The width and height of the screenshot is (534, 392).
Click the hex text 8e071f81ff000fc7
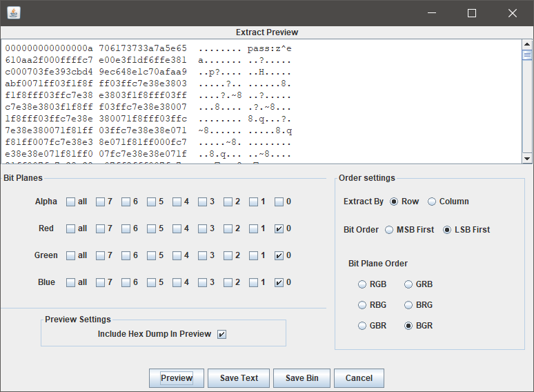pyautogui.click(x=143, y=142)
